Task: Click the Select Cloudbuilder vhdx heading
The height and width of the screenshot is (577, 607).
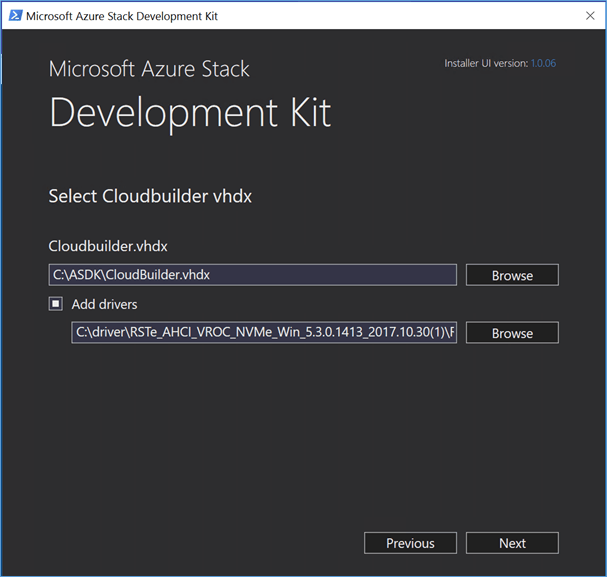Action: [x=150, y=196]
